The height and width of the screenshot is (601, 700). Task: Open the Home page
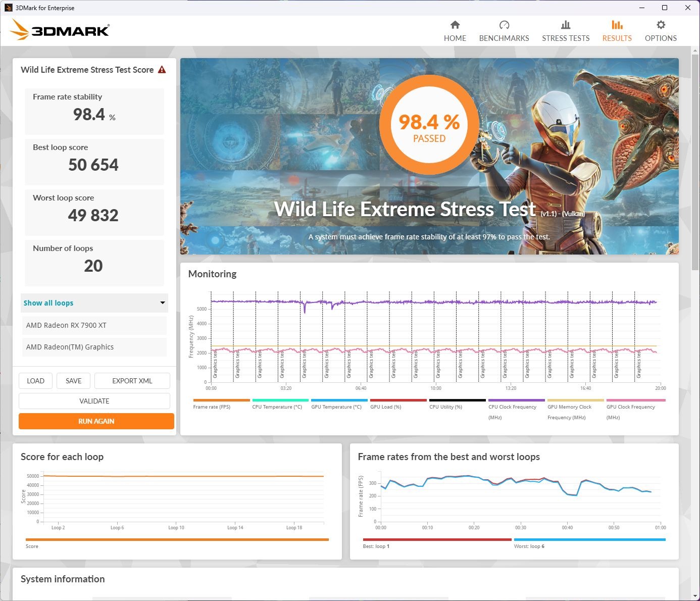pos(455,31)
